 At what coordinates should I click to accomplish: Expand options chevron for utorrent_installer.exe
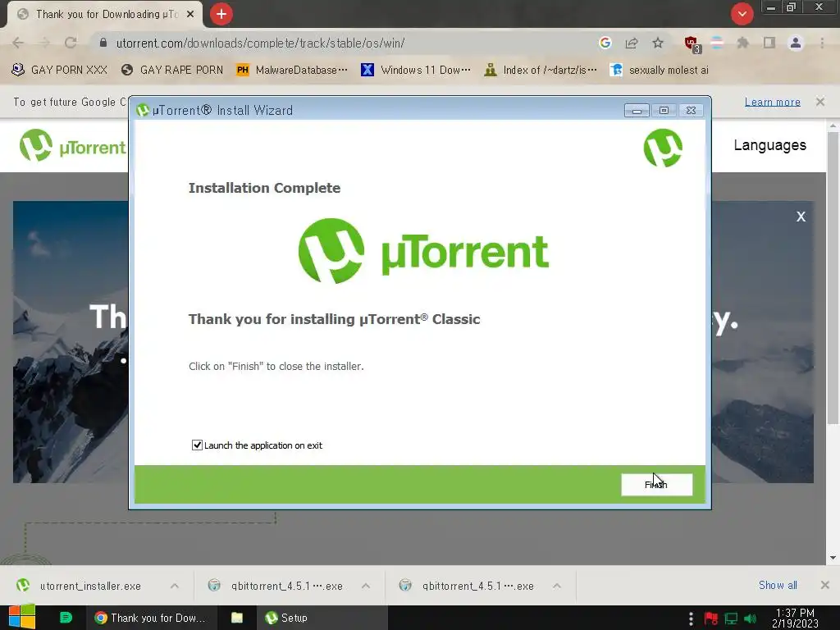pos(174,586)
